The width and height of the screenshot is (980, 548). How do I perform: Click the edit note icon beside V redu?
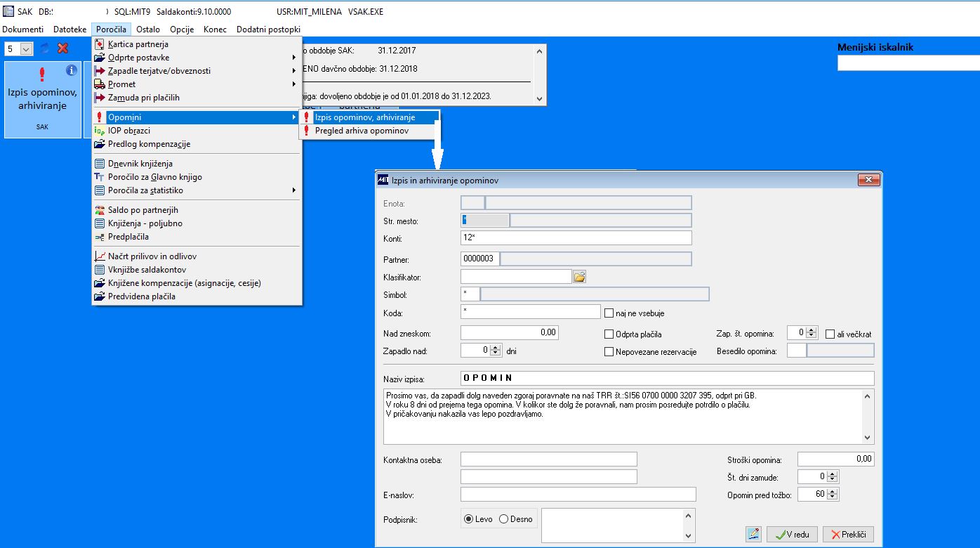754,534
